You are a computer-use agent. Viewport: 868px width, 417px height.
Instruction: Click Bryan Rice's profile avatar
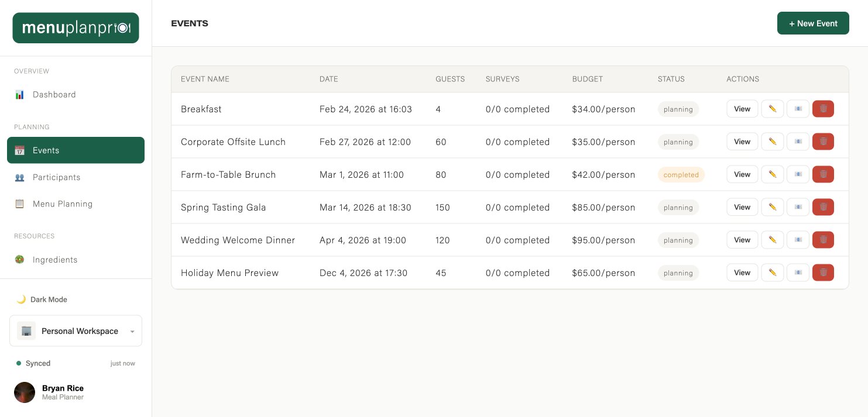point(25,392)
